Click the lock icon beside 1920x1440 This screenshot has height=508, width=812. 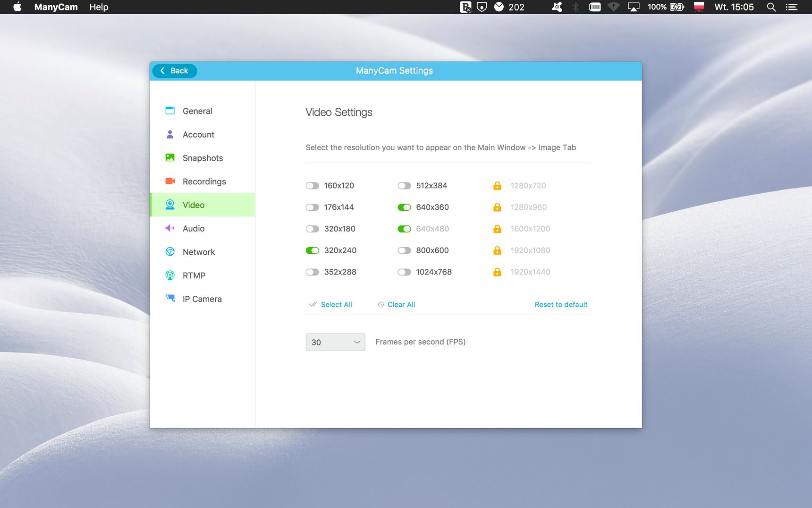tap(497, 272)
